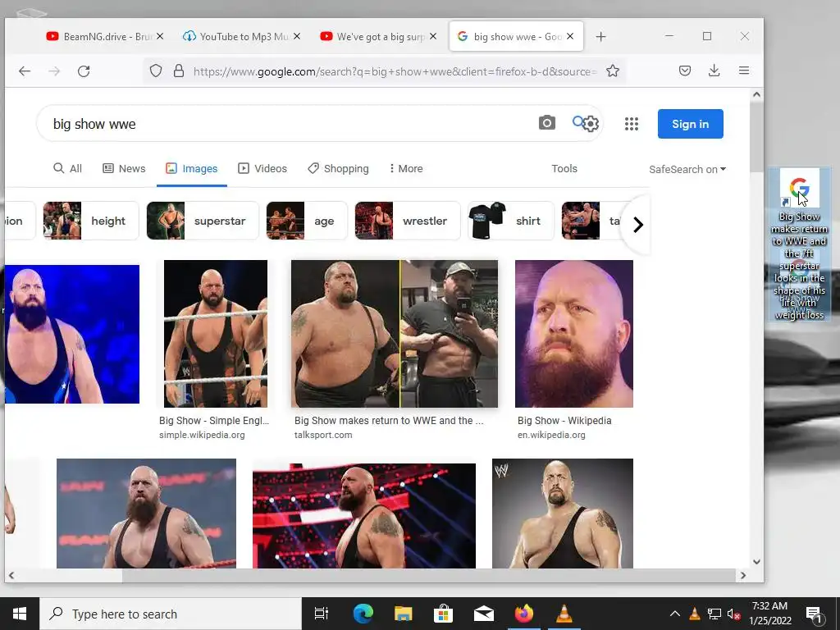Open VLC media player from taskbar

[x=564, y=614]
